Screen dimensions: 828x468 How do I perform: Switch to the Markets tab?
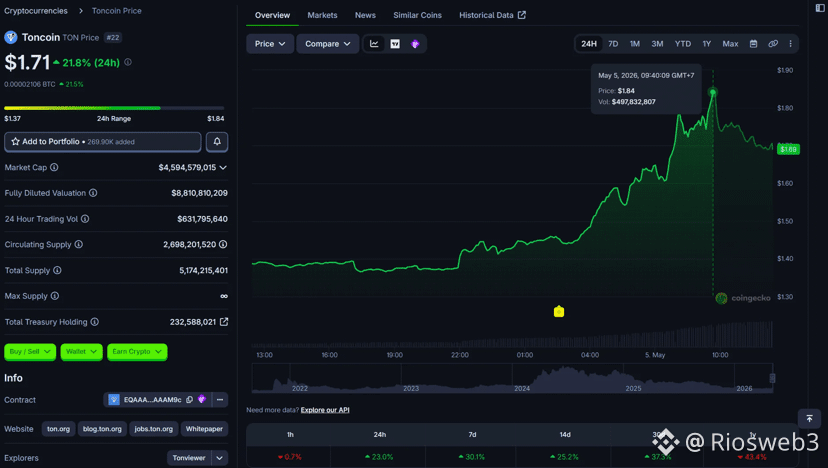coord(322,15)
